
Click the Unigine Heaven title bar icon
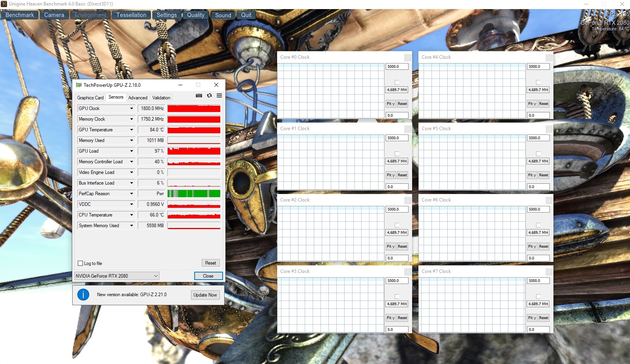[4, 4]
